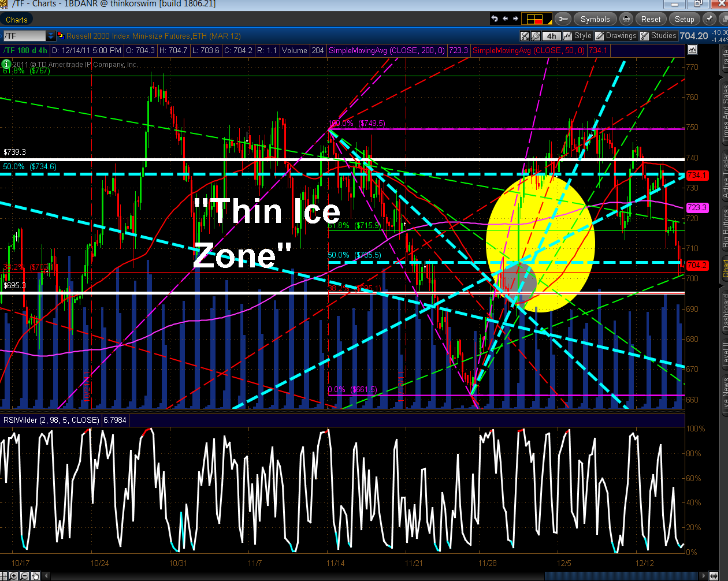Click the wrench settings round button
The height and width of the screenshot is (581, 728).
pos(563,19)
